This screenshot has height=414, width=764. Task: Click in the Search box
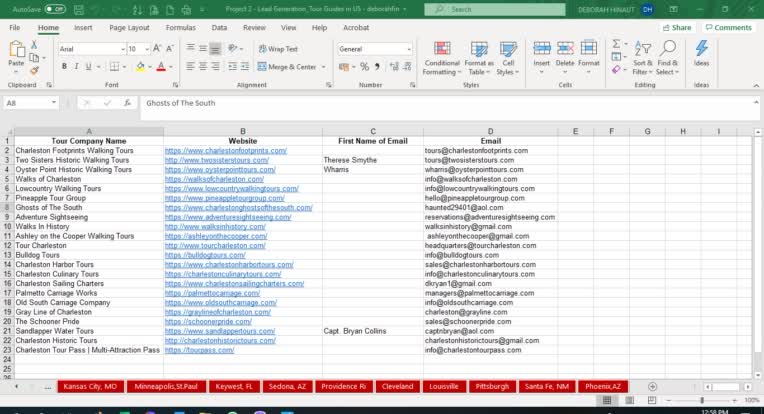click(495, 9)
